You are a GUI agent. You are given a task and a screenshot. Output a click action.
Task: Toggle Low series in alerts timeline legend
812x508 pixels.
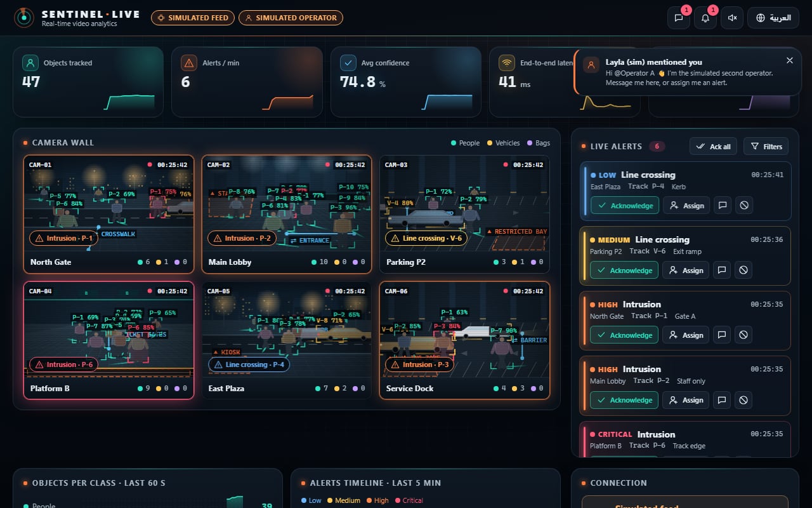pos(311,500)
